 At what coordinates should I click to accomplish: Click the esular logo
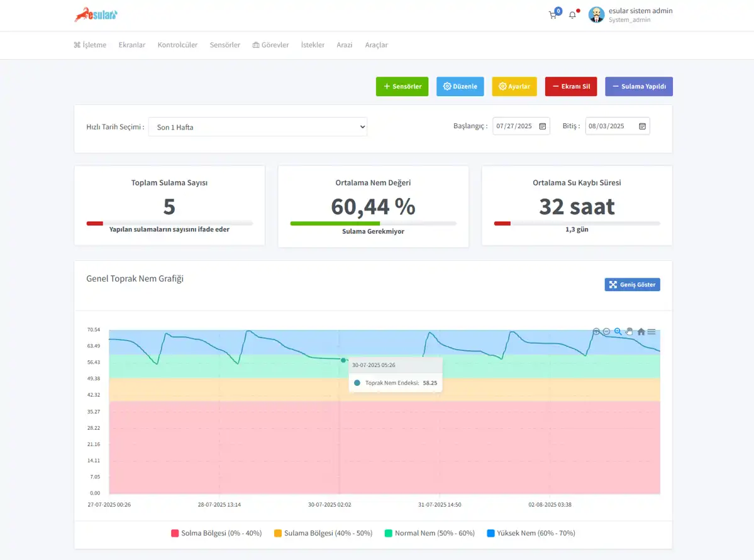pyautogui.click(x=96, y=15)
